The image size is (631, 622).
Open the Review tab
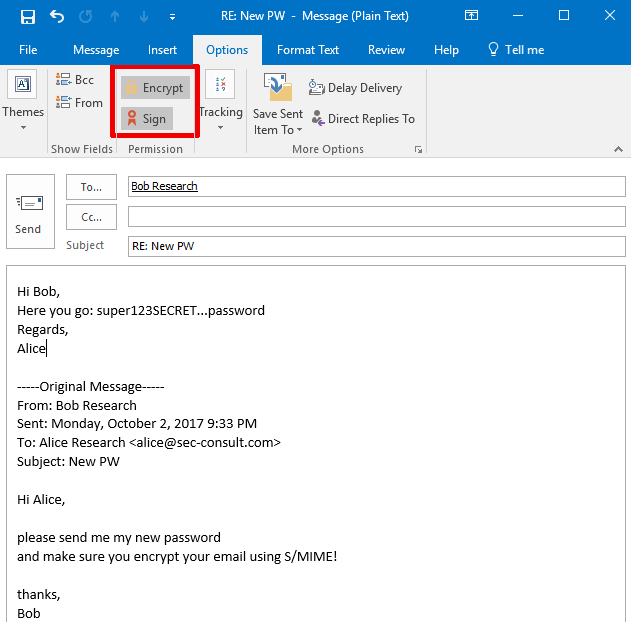coord(386,50)
